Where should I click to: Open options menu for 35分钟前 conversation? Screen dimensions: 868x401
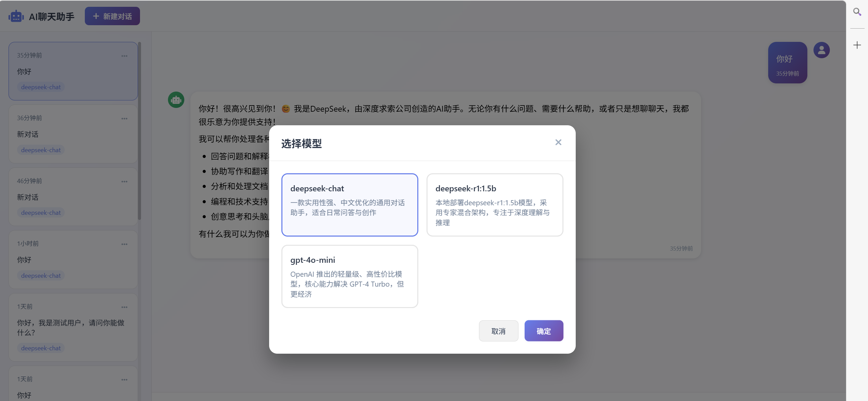click(124, 56)
